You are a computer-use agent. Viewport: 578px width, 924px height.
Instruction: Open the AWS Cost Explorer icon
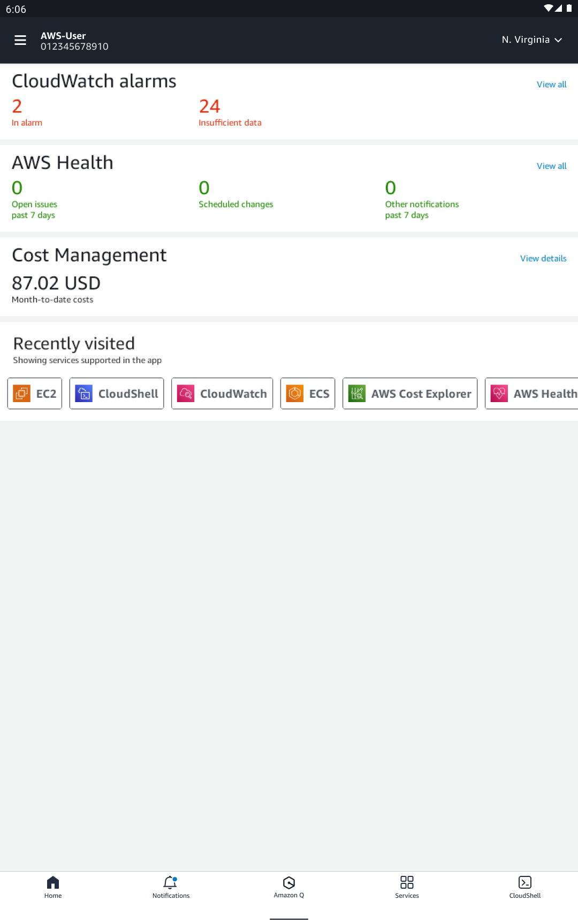[x=357, y=394]
